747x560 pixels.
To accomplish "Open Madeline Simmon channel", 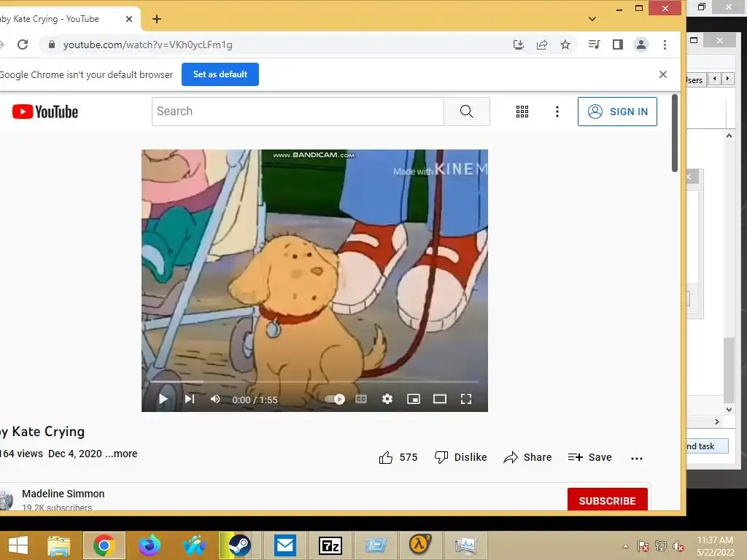I will pyautogui.click(x=63, y=494).
